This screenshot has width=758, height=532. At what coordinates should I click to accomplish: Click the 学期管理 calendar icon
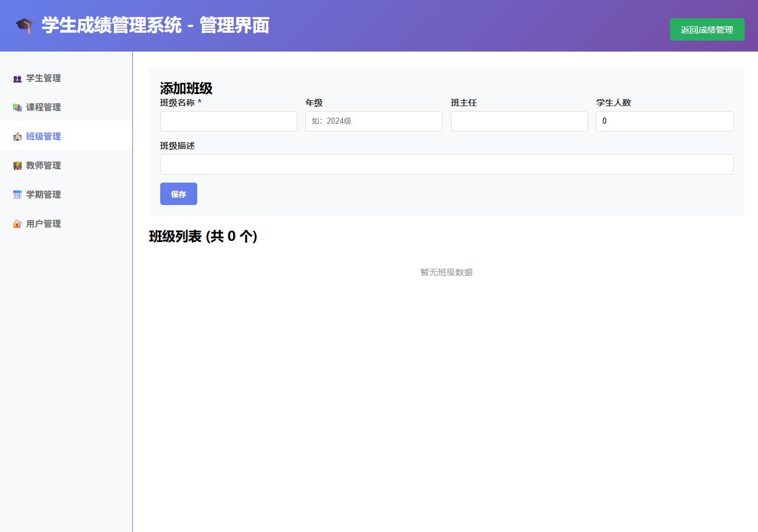pos(17,195)
